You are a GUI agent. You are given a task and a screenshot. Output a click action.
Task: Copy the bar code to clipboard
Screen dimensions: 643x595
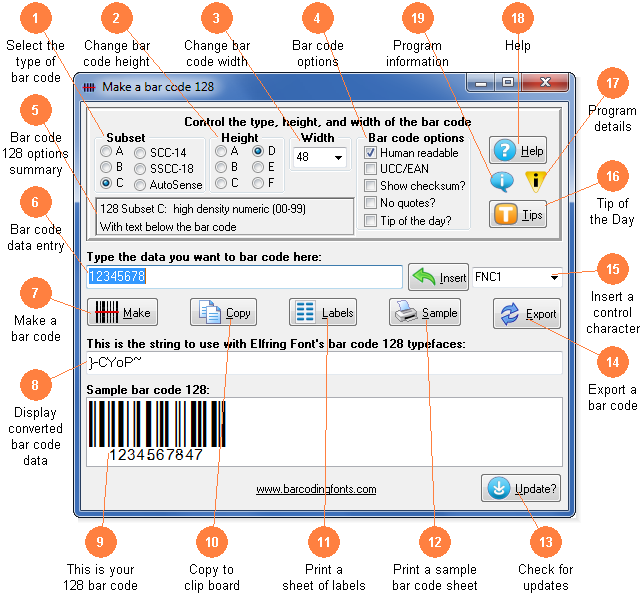point(223,312)
